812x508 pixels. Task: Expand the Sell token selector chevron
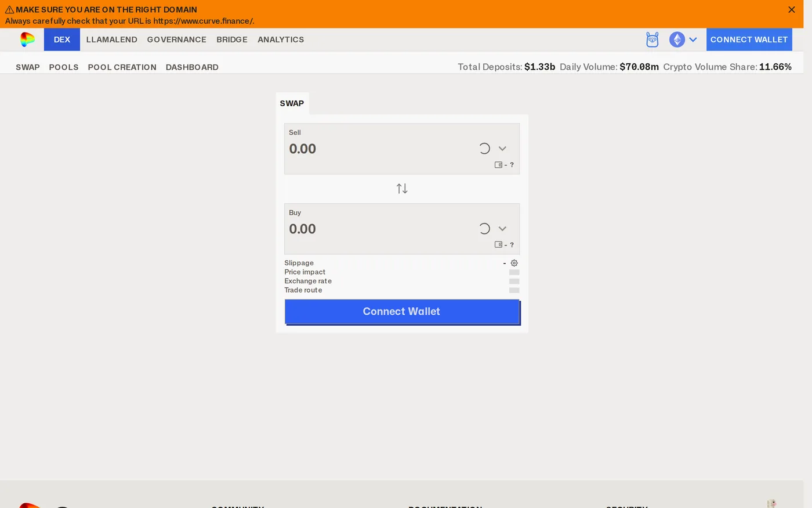502,149
